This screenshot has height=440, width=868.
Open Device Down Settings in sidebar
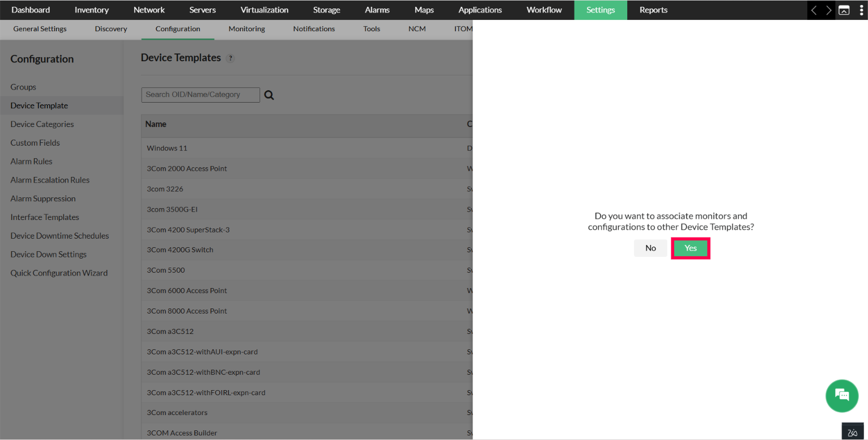(48, 255)
